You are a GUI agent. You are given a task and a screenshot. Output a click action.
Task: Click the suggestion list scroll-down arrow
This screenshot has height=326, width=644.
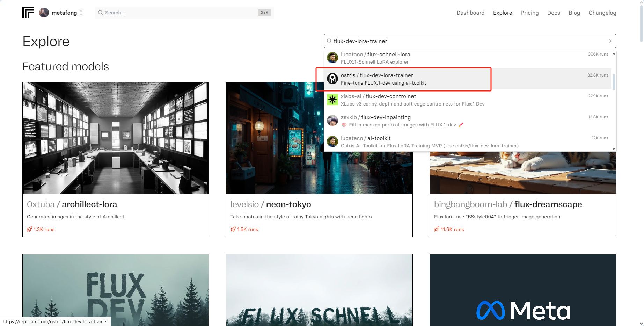614,148
